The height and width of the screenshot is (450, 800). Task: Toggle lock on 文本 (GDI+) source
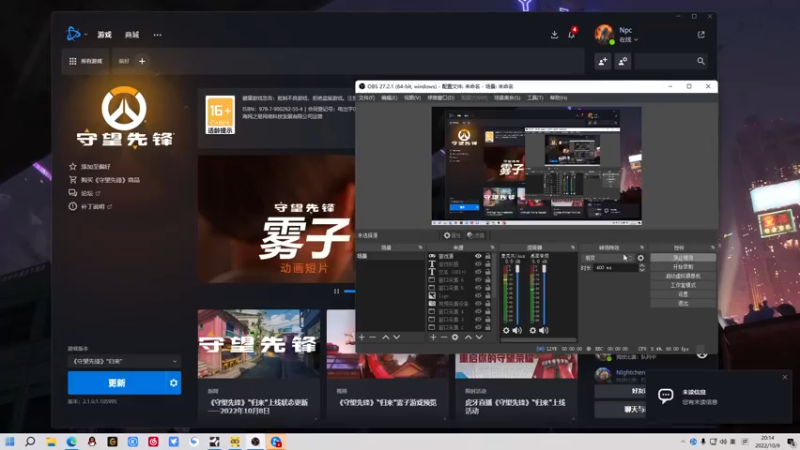coord(488,272)
